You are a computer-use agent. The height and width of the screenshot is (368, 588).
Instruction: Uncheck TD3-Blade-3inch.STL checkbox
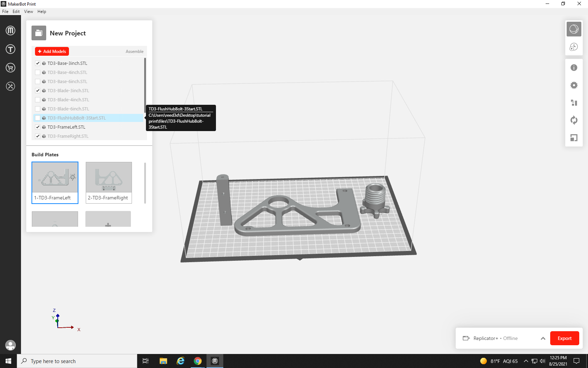pos(38,91)
